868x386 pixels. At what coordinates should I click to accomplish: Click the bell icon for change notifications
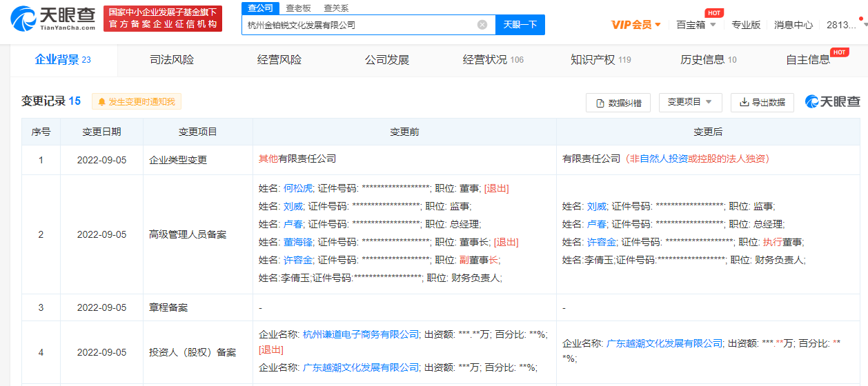coord(102,102)
